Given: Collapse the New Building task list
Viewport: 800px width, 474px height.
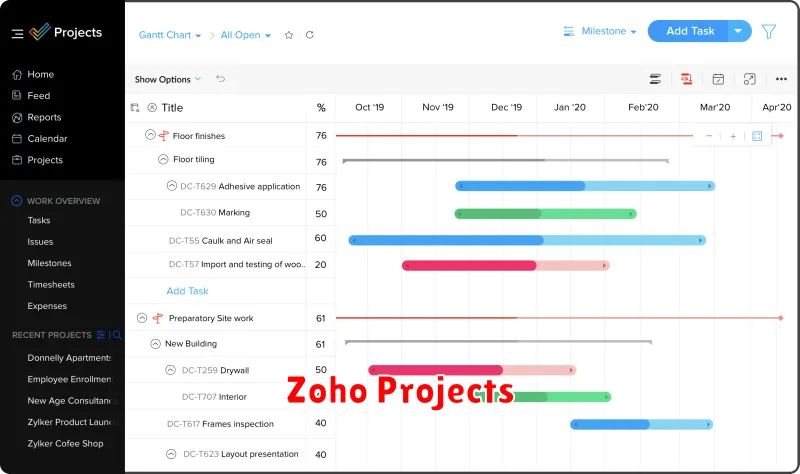Looking at the screenshot, I should [x=156, y=344].
